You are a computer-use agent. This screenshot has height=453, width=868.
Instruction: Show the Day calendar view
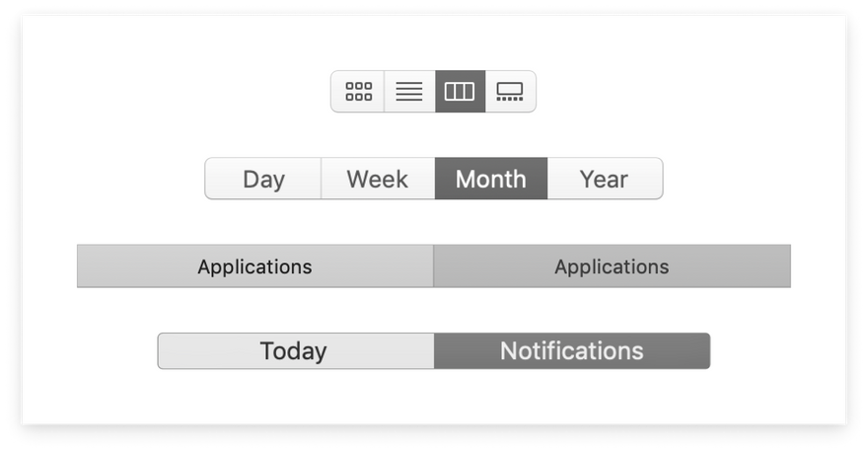(263, 179)
